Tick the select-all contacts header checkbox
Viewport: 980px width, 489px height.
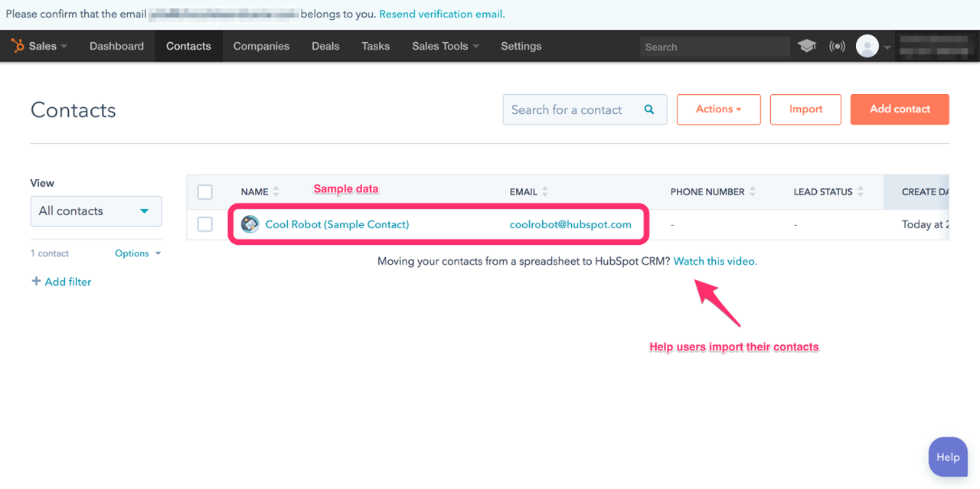pos(205,191)
